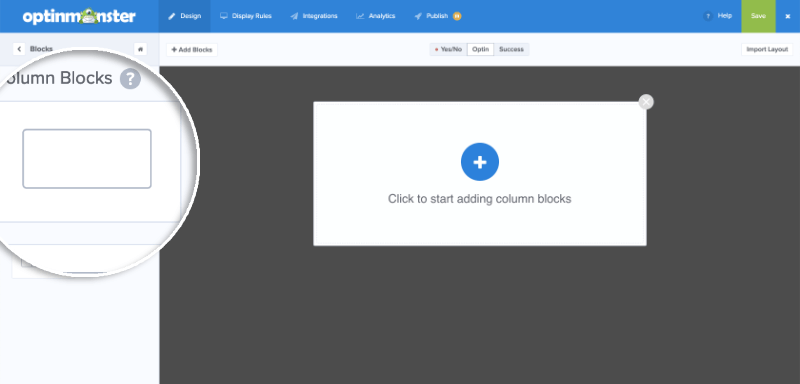Viewport: 800px width, 384px height.
Task: Open the Design tab
Action: tap(185, 16)
